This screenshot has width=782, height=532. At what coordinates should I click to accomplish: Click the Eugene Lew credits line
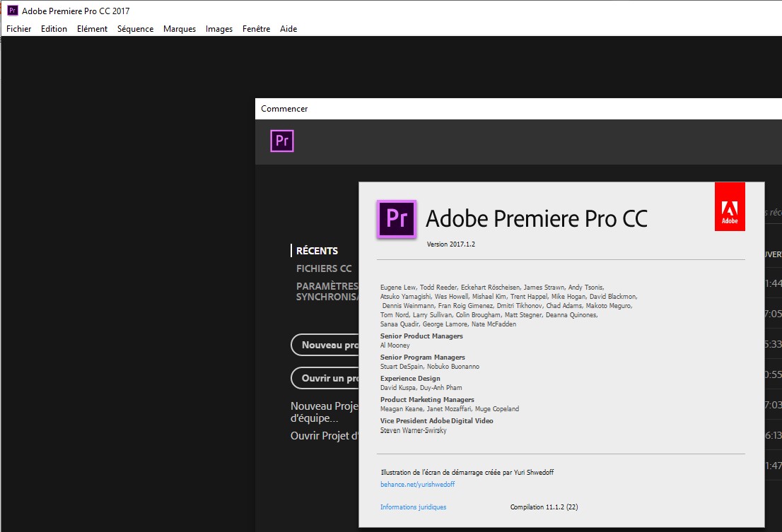[491, 288]
